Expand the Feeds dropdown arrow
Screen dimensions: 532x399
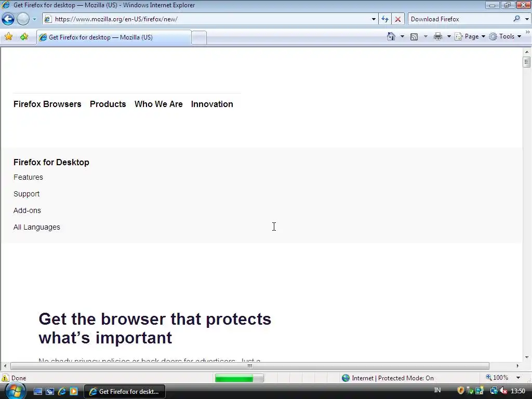point(425,36)
